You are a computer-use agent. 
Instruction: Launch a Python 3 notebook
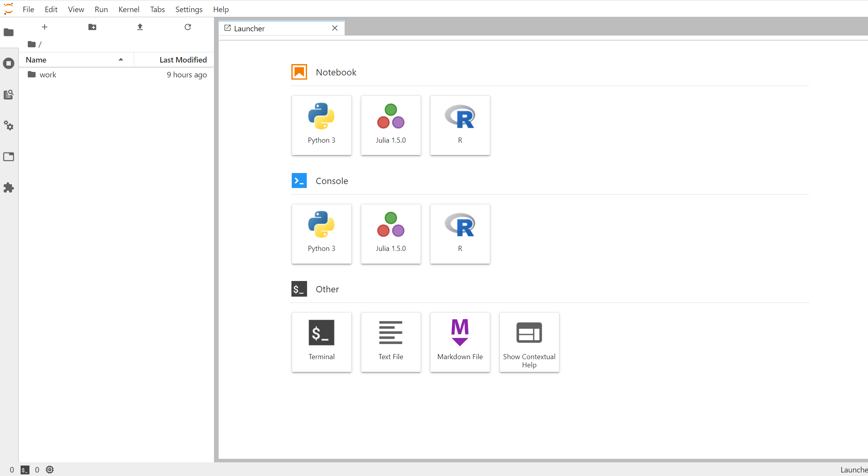322,125
